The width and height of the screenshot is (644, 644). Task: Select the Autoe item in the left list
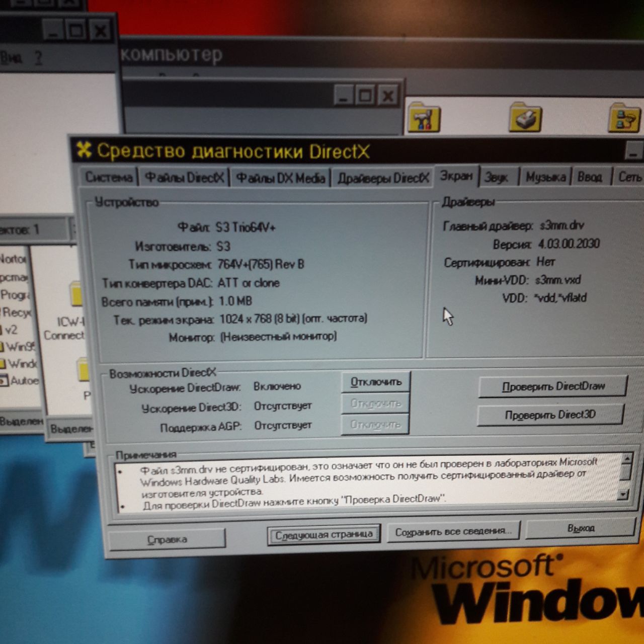pos(19,380)
